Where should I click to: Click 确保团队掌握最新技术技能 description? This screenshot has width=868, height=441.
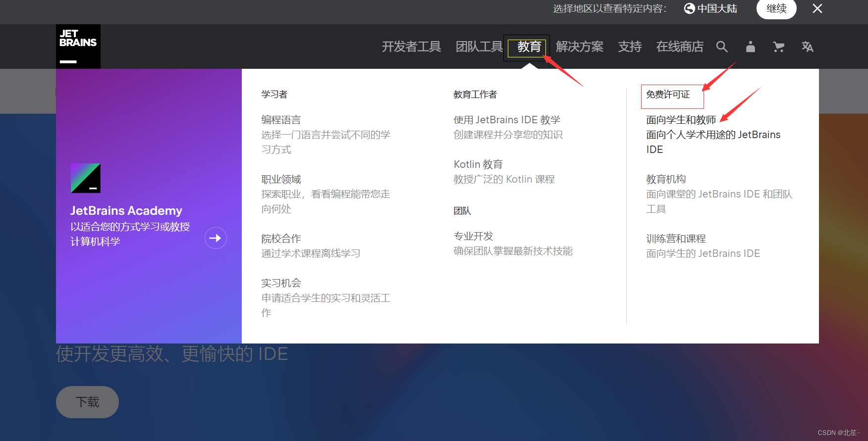click(x=513, y=251)
